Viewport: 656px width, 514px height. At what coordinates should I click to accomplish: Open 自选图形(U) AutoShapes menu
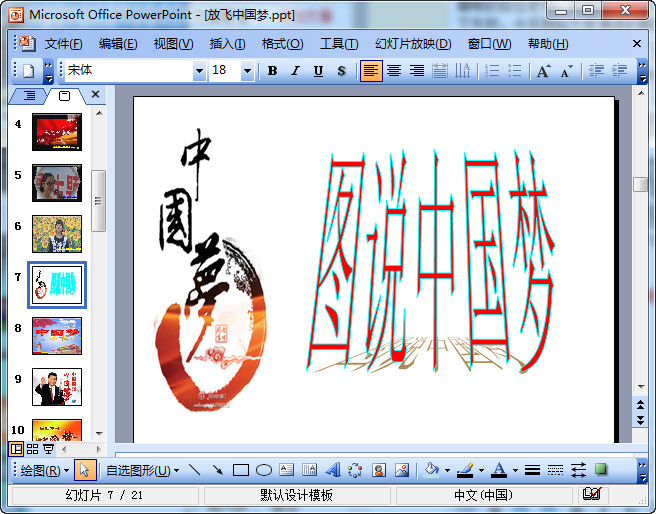coord(142,471)
